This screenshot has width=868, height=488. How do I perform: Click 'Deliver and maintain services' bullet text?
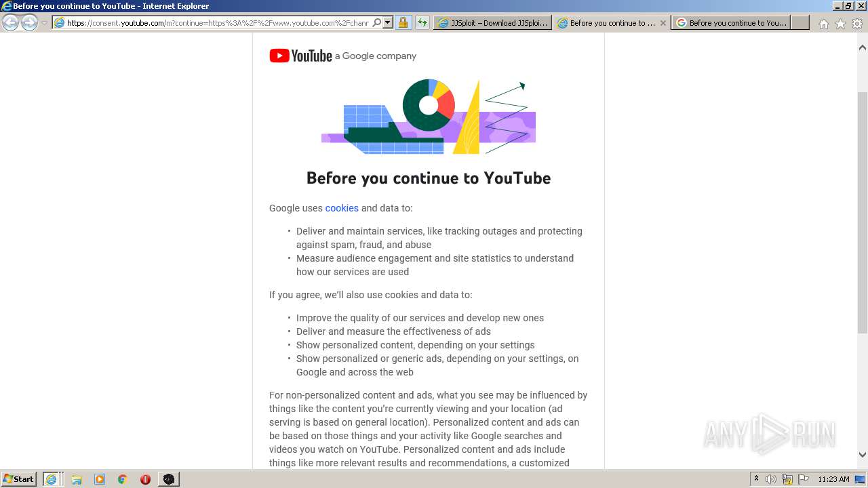(x=439, y=238)
